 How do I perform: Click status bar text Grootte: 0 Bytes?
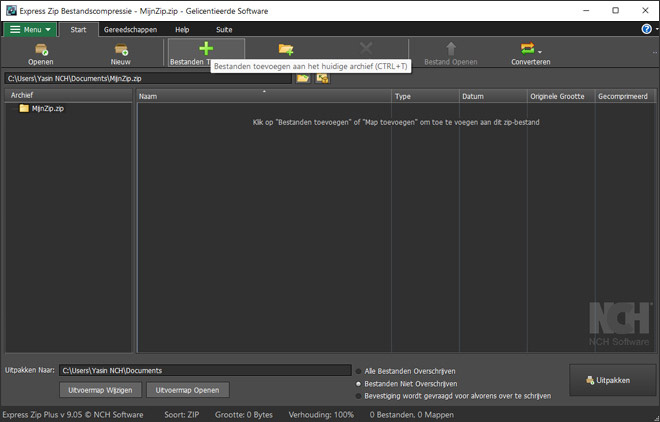(x=244, y=415)
